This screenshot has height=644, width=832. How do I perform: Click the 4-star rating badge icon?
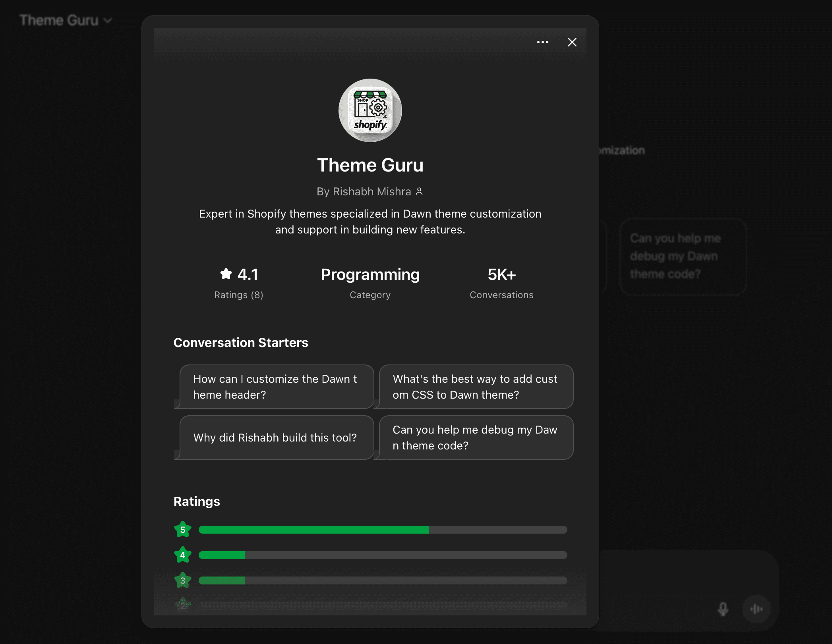183,555
